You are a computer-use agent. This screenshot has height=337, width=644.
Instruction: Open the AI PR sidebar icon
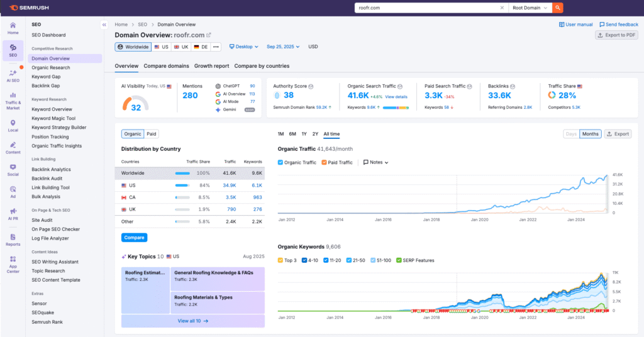coord(13,214)
